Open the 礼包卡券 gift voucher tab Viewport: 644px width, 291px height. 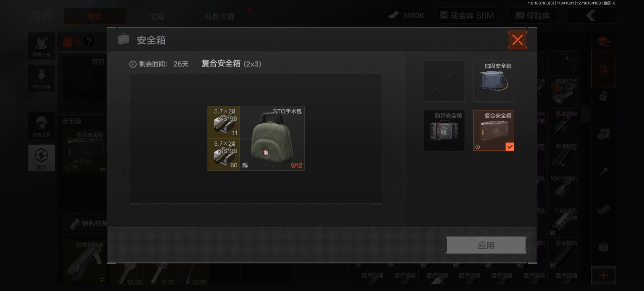pos(219,16)
